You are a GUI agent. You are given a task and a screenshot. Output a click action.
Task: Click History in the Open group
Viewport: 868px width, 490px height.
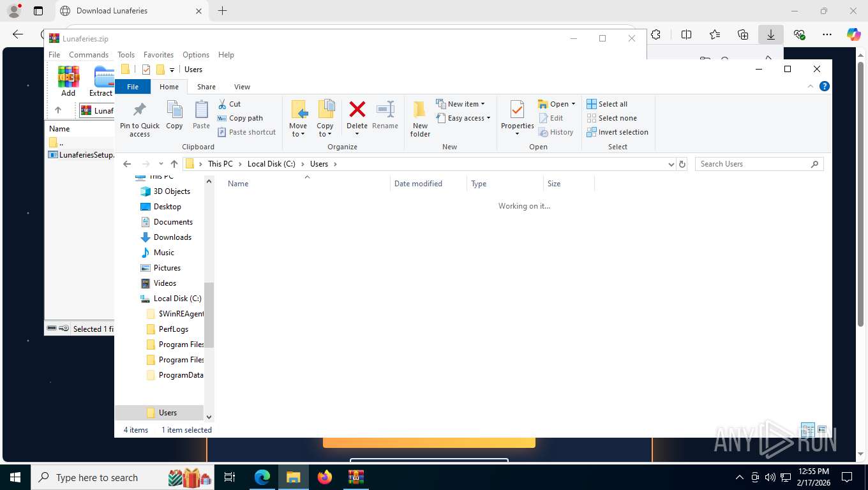pyautogui.click(x=556, y=132)
